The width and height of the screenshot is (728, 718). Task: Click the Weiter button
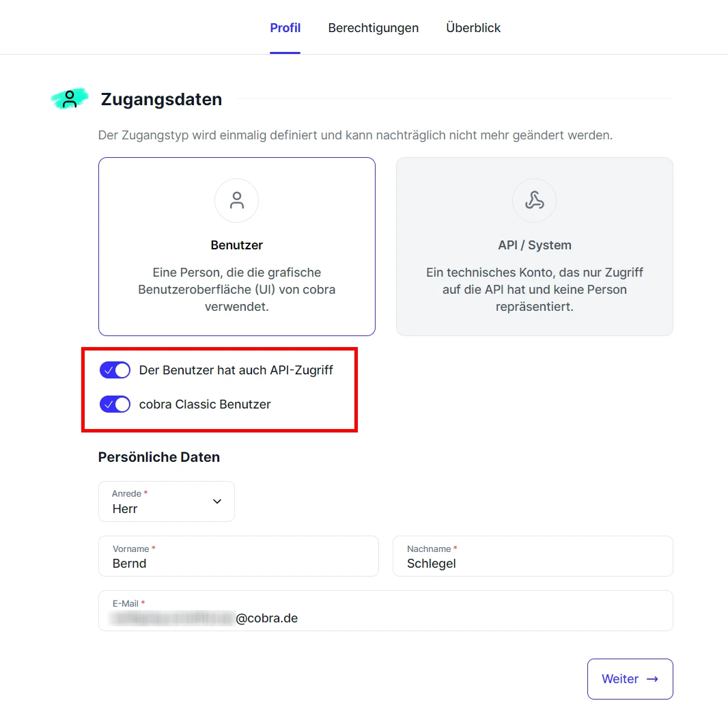[x=630, y=679]
